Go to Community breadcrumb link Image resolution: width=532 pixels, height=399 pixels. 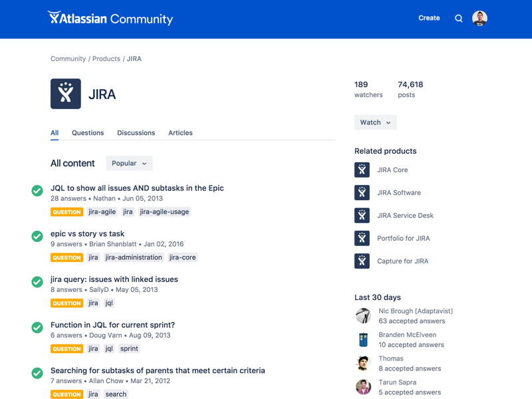[68, 59]
